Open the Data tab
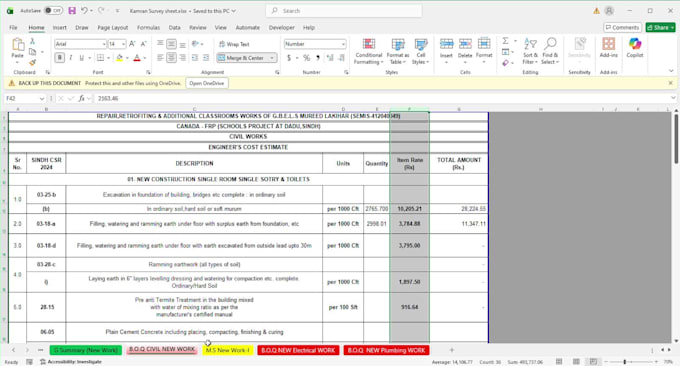 point(174,27)
